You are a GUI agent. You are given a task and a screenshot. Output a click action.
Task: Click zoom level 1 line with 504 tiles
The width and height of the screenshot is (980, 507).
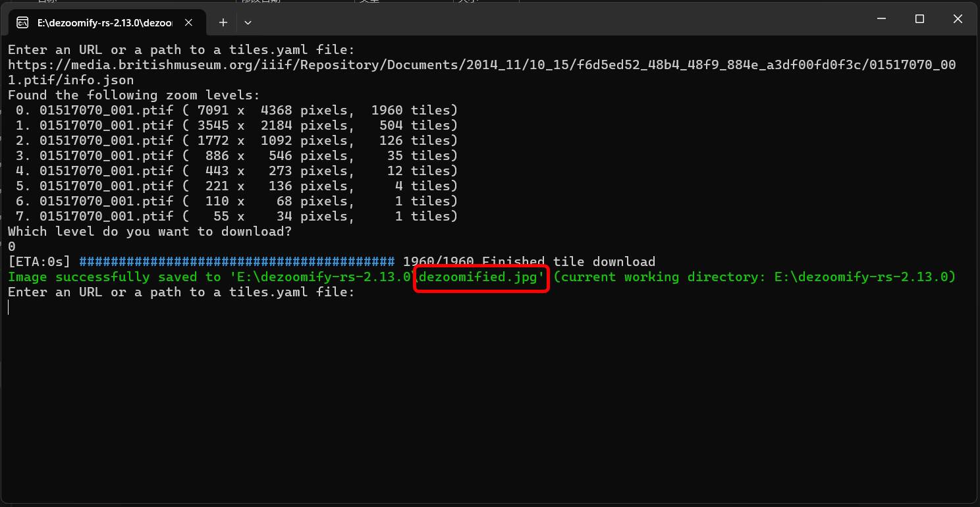236,126
